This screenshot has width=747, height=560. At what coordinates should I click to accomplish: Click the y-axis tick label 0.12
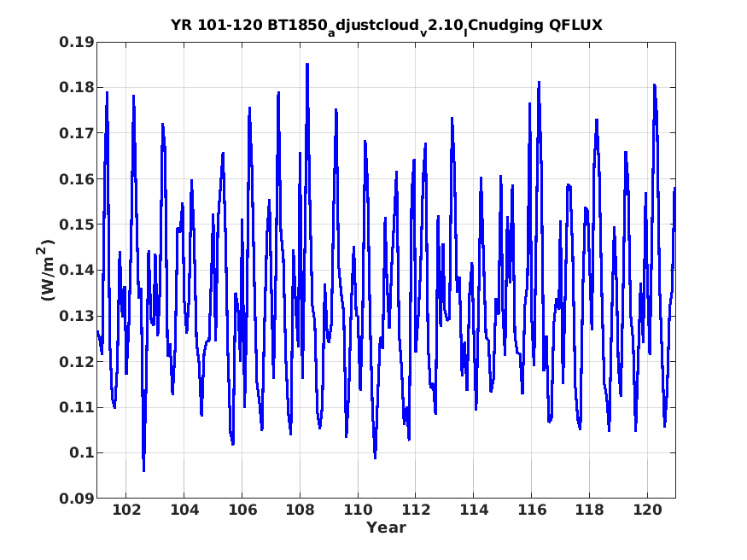(x=76, y=361)
